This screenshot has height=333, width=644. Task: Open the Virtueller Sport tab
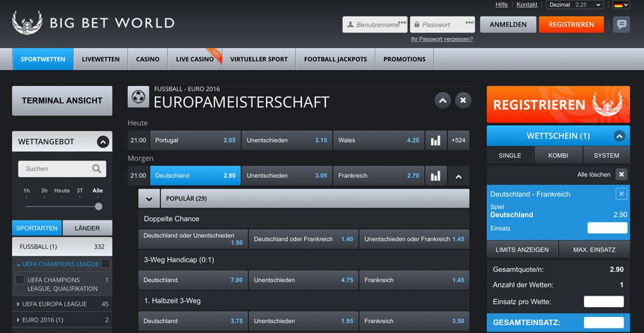pos(259,59)
